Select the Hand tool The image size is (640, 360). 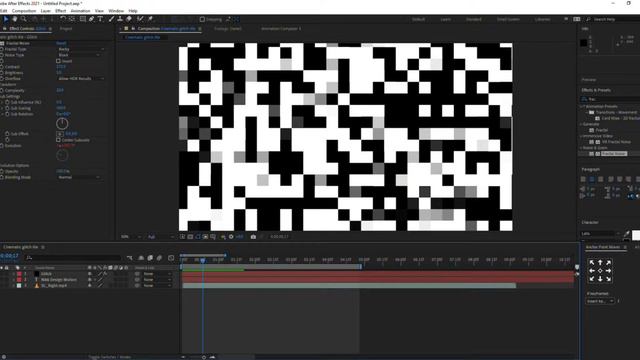[x=15, y=19]
